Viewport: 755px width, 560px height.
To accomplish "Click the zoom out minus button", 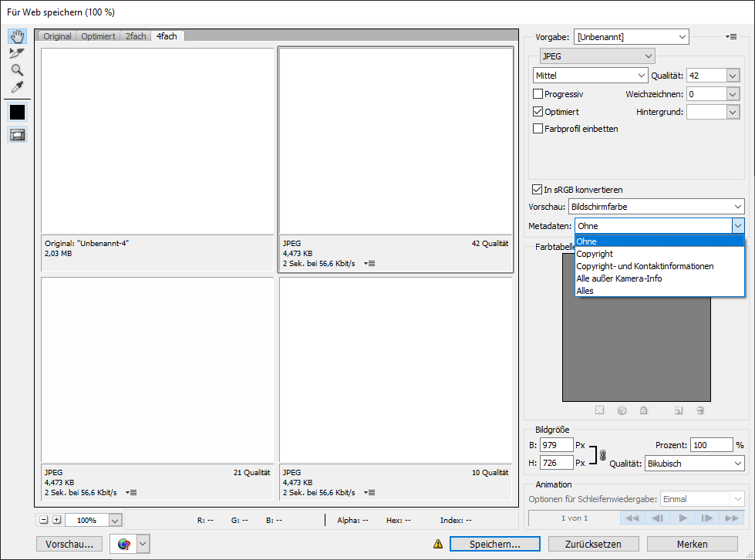I will tap(44, 520).
